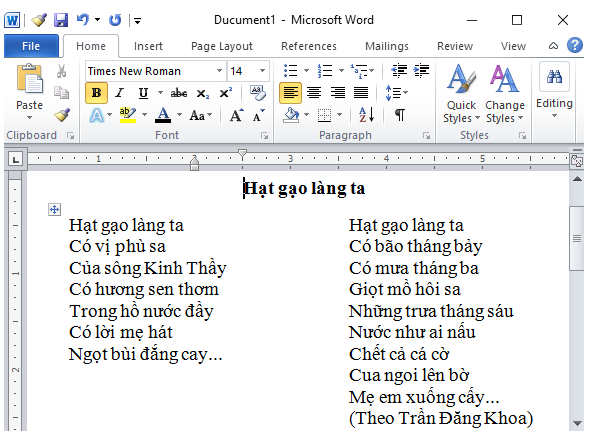591x434 pixels.
Task: Toggle Italic formatting
Action: 120,93
